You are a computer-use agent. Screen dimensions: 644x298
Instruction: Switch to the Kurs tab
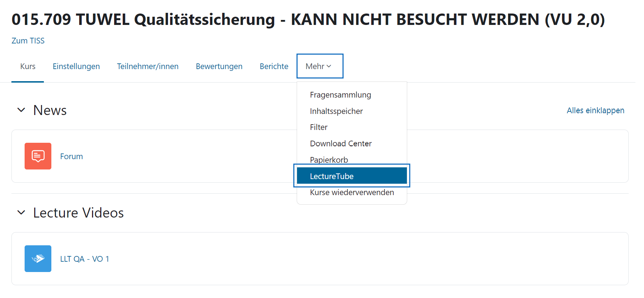coord(28,66)
